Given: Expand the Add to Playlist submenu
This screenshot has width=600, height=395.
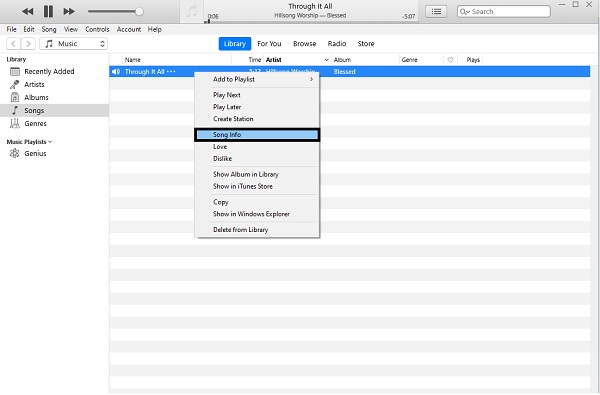Looking at the screenshot, I should (x=257, y=79).
